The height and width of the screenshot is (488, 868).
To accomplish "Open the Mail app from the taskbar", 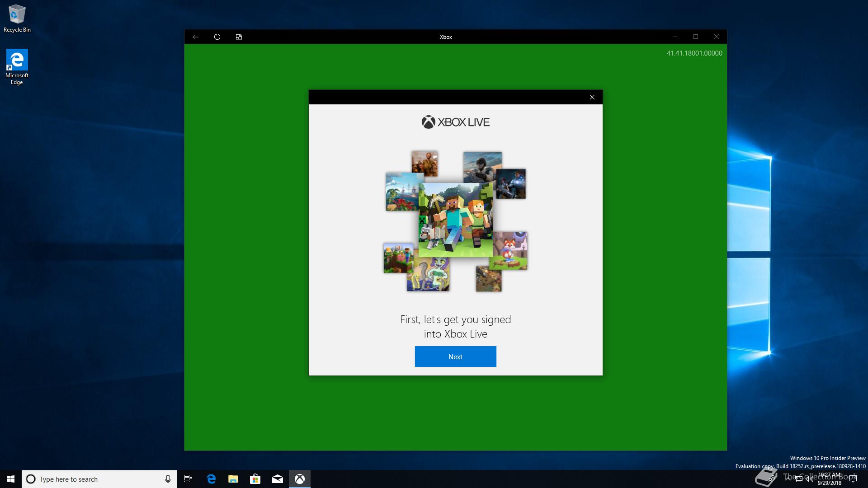I will (x=278, y=479).
